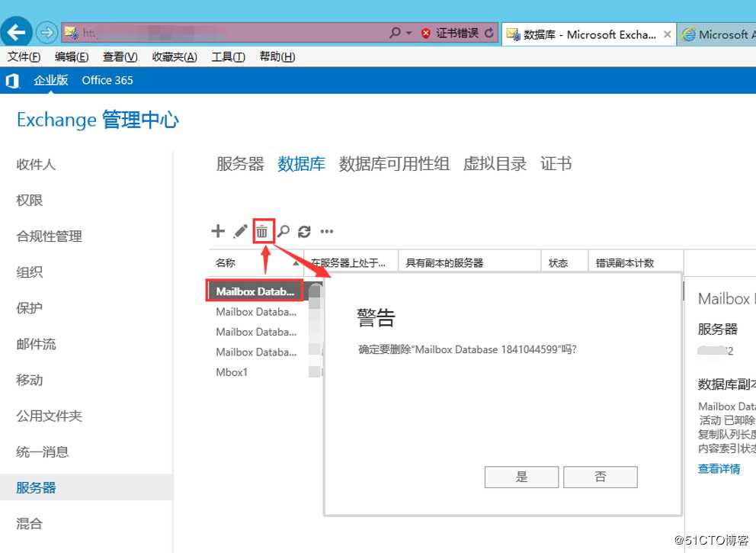Open 统一消息 in the left navigation
Image resolution: width=756 pixels, height=553 pixels.
click(x=43, y=452)
